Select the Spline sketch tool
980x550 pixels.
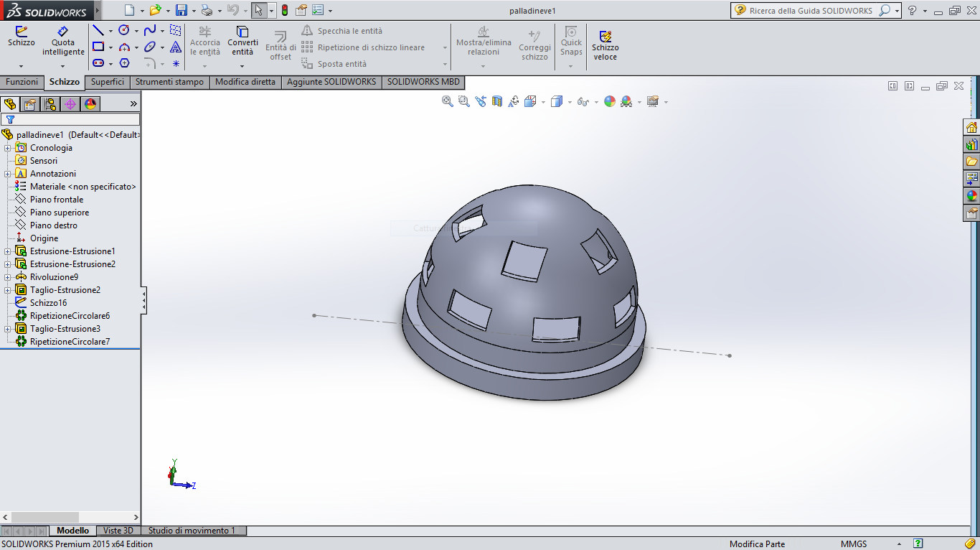(150, 30)
